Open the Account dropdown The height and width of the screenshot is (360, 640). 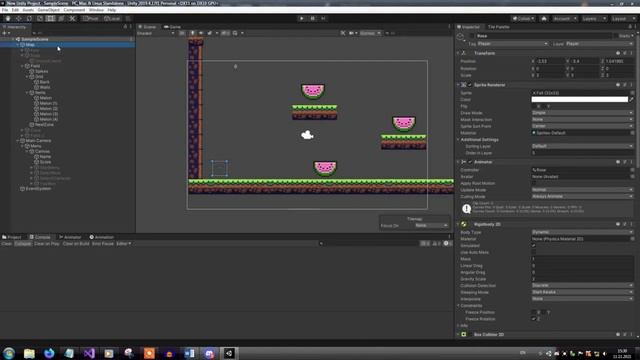[565, 18]
